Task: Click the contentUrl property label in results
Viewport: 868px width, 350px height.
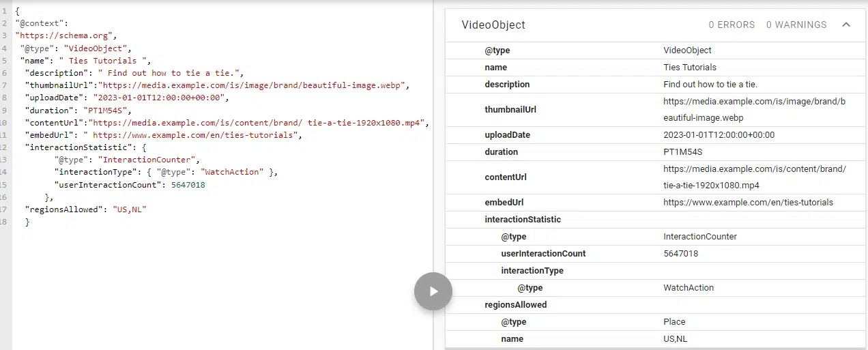Action: (x=507, y=177)
